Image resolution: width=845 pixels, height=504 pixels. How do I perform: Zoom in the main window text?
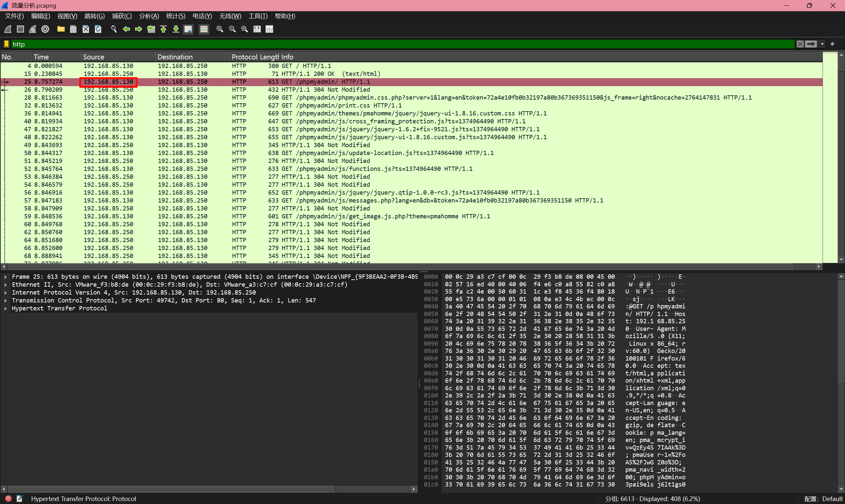click(x=220, y=29)
